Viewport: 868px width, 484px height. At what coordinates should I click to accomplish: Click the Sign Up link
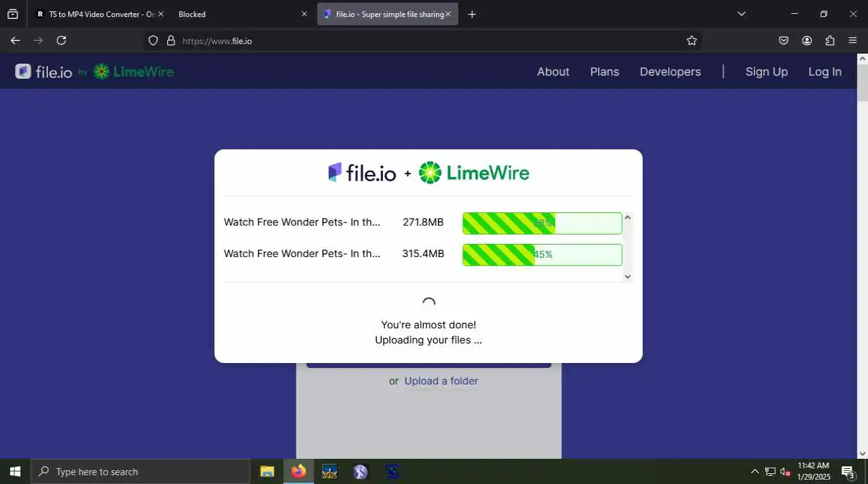click(766, 72)
